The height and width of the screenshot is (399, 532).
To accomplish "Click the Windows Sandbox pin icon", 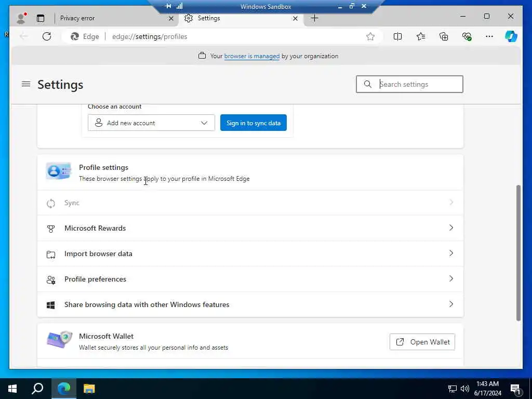I will pos(168,6).
